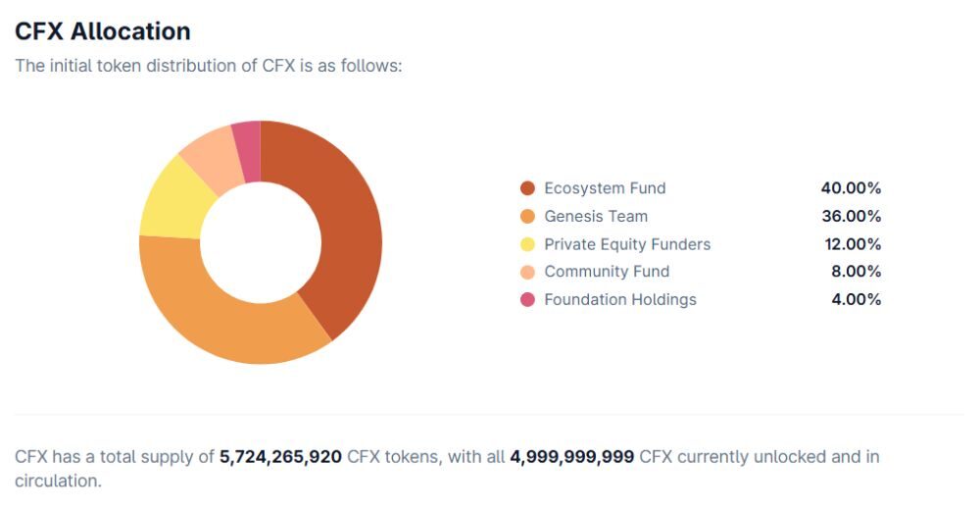Click the 5,724,265,920 total supply figure
This screenshot has width=980, height=512.
click(280, 457)
